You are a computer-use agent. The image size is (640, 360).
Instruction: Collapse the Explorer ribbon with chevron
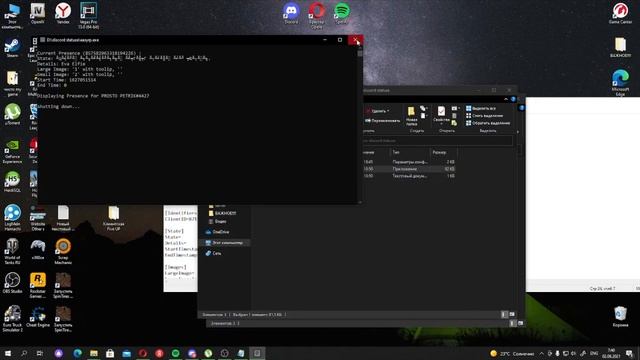tap(506, 99)
